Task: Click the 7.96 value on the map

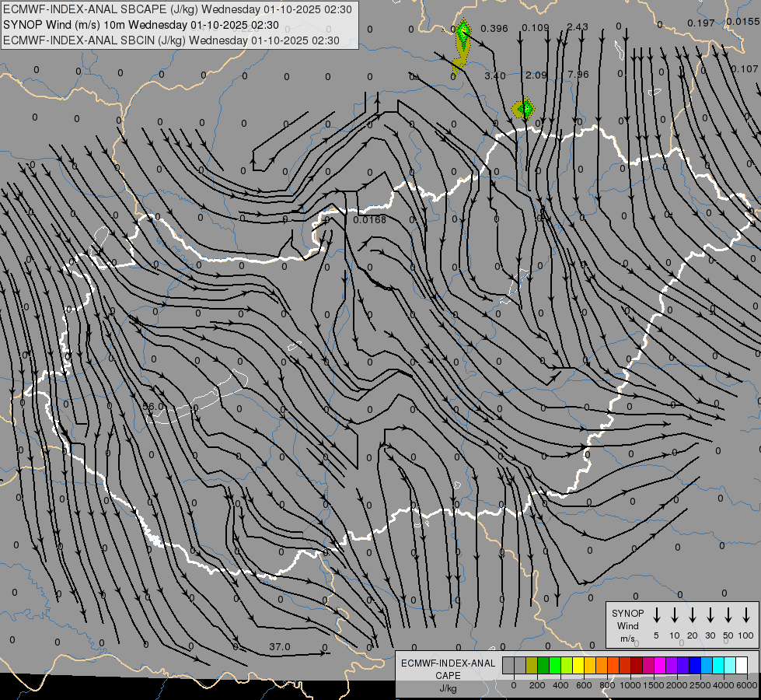Action: pyautogui.click(x=578, y=75)
